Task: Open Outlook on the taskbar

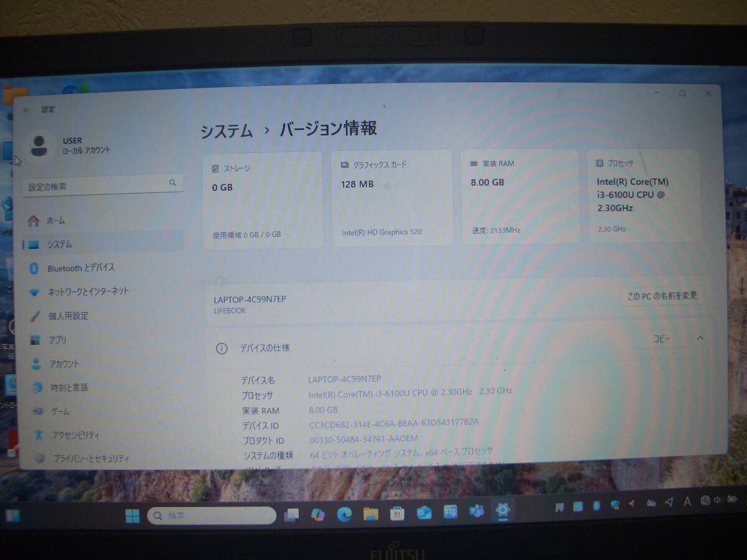Action: click(424, 513)
